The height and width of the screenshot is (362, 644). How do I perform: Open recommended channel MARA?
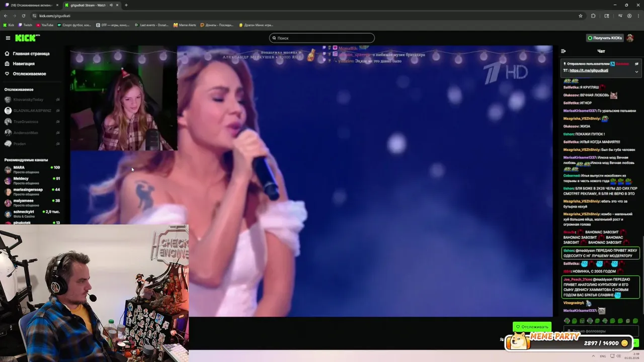[x=32, y=169]
